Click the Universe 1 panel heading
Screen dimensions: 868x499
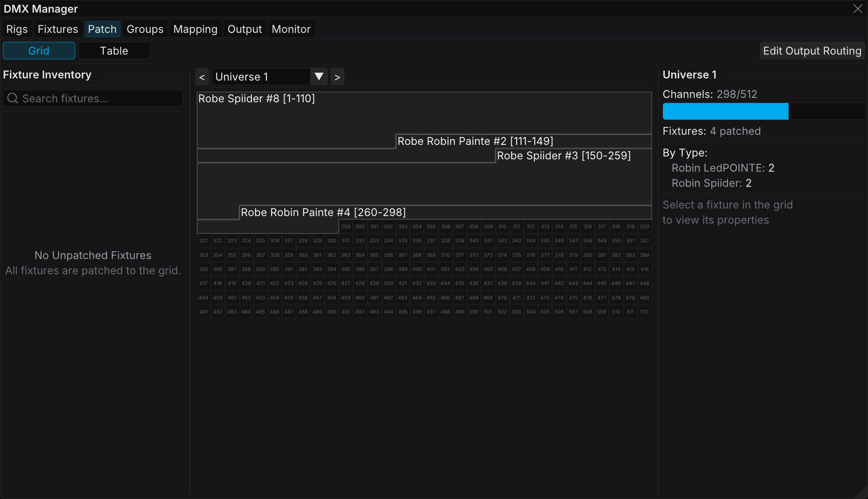690,75
